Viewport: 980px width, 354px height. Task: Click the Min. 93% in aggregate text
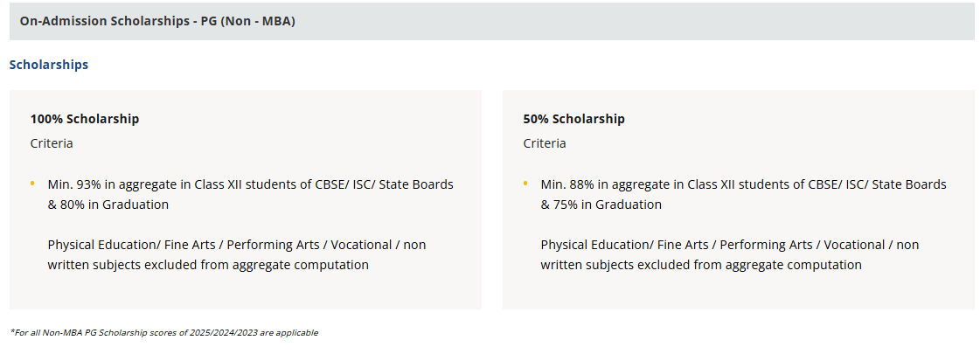[250, 184]
